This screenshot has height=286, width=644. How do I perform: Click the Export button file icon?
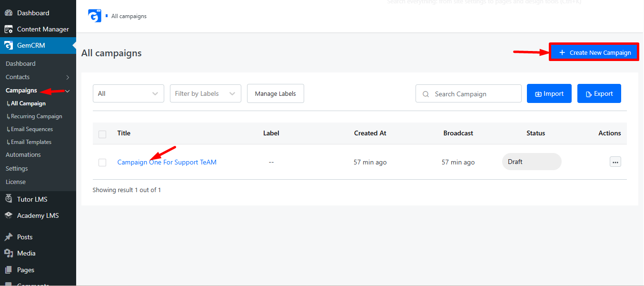pyautogui.click(x=589, y=94)
